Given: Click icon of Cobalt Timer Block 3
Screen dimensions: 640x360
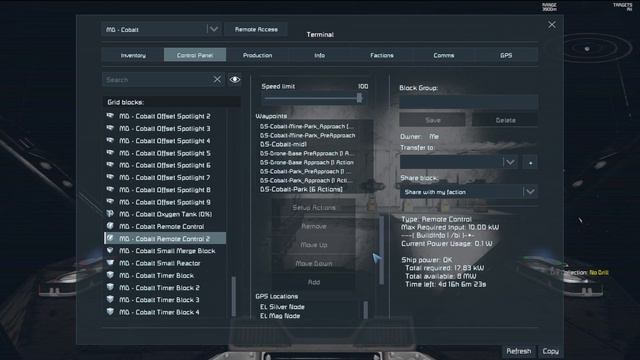Looking at the screenshot, I should (110, 300).
